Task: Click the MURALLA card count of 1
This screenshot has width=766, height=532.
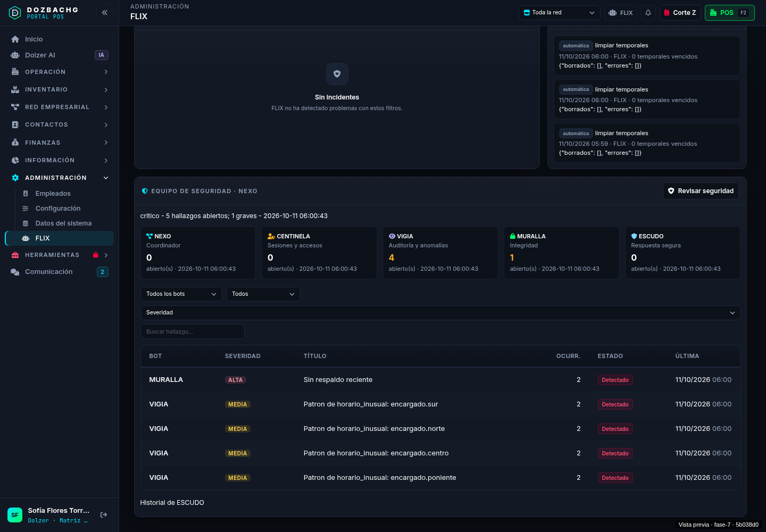Action: [x=512, y=257]
